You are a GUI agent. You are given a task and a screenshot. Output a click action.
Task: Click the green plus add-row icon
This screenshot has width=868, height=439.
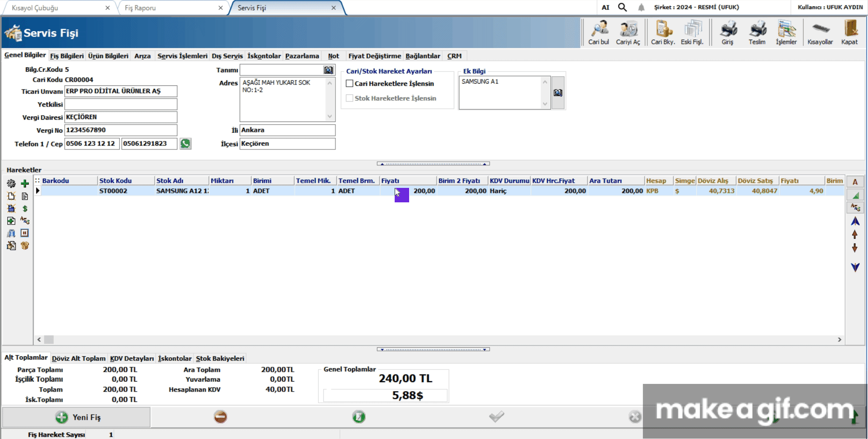click(25, 183)
